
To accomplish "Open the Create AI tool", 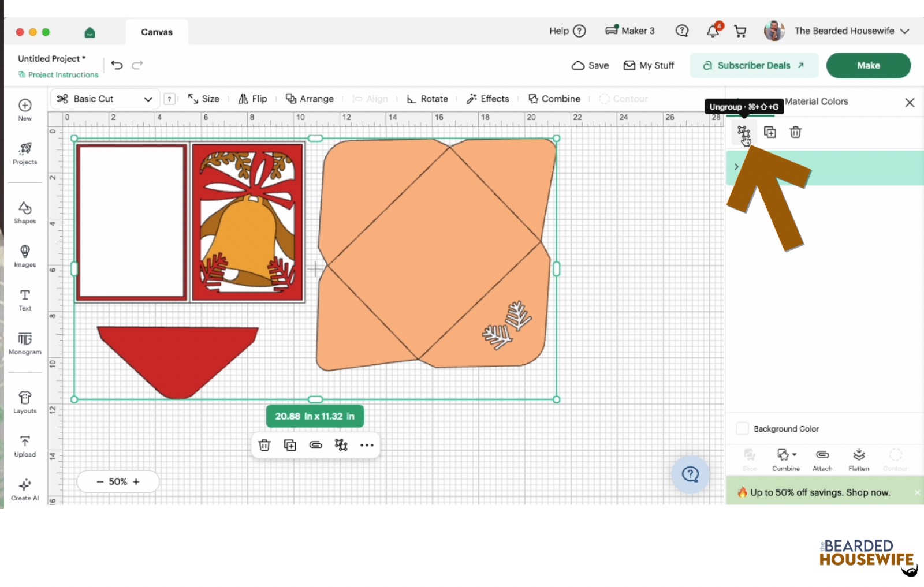I will [x=25, y=489].
